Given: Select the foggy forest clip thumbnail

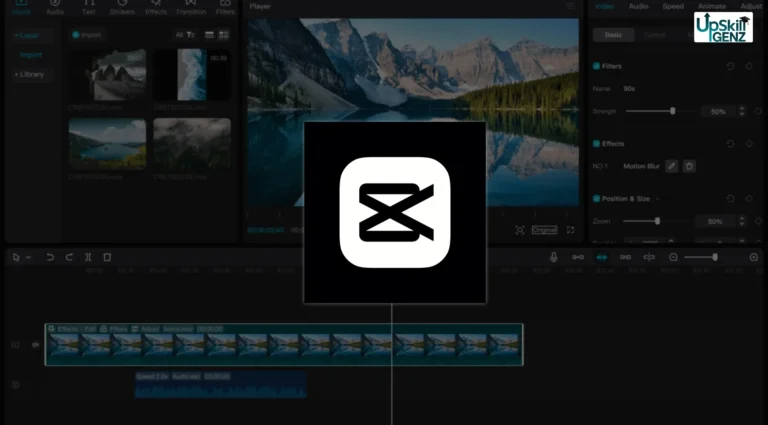Looking at the screenshot, I should pos(192,144).
